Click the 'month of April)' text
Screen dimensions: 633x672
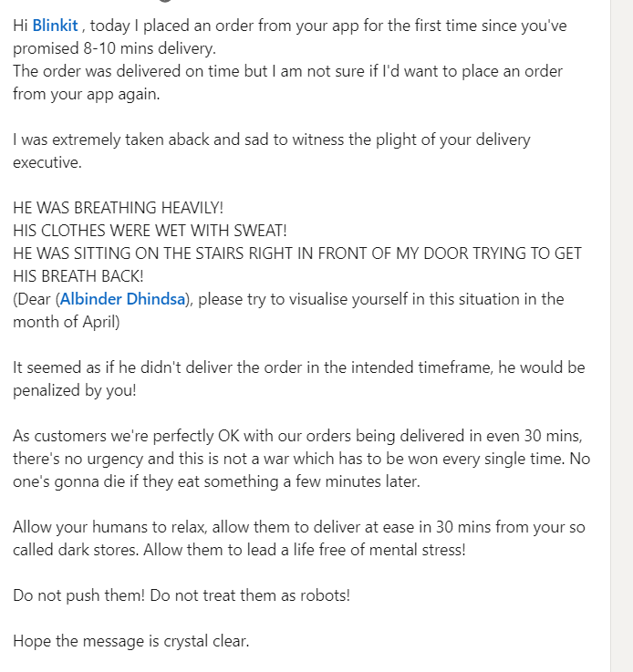point(67,322)
